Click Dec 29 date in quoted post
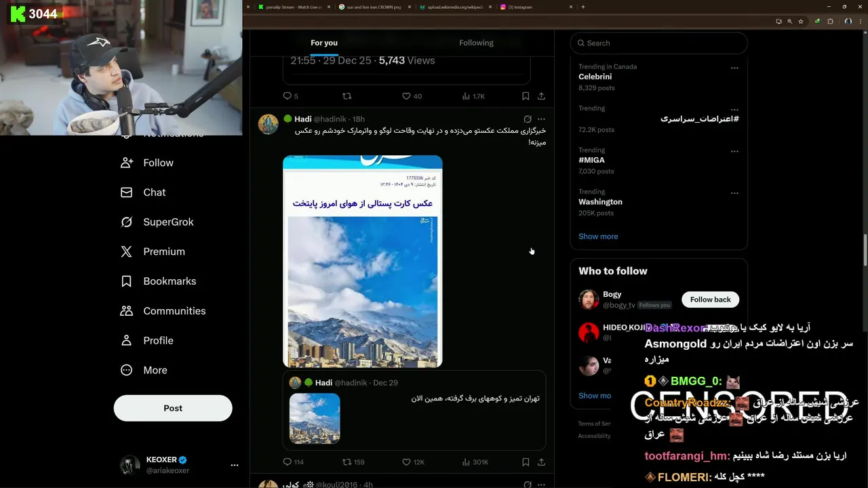 coord(385,383)
